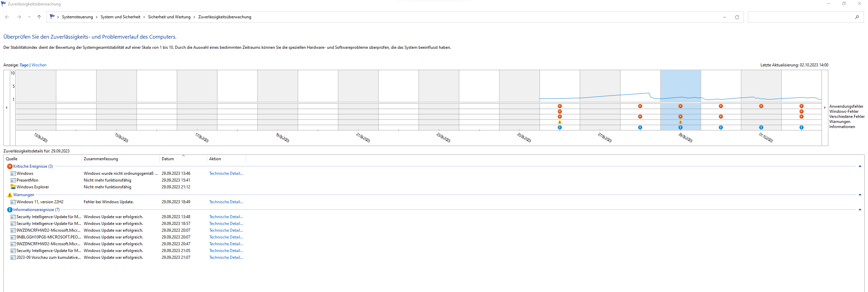
Task: Navigate to Sicherheit und Wartung breadcrumb
Action: pyautogui.click(x=169, y=17)
